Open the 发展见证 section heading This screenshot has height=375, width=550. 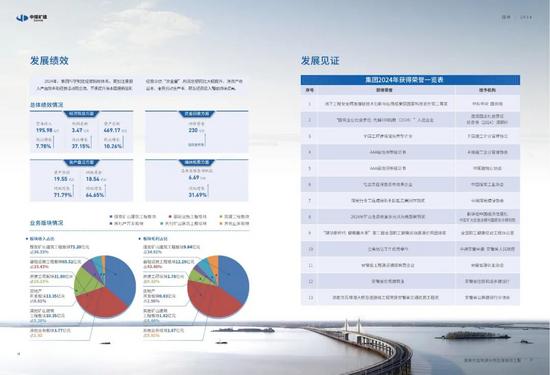tap(320, 60)
